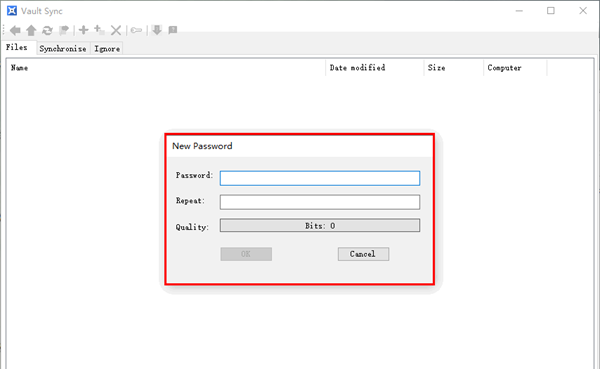Screen dimensions: 600x369
Task: Focus the Repeat password input field
Action: point(320,202)
